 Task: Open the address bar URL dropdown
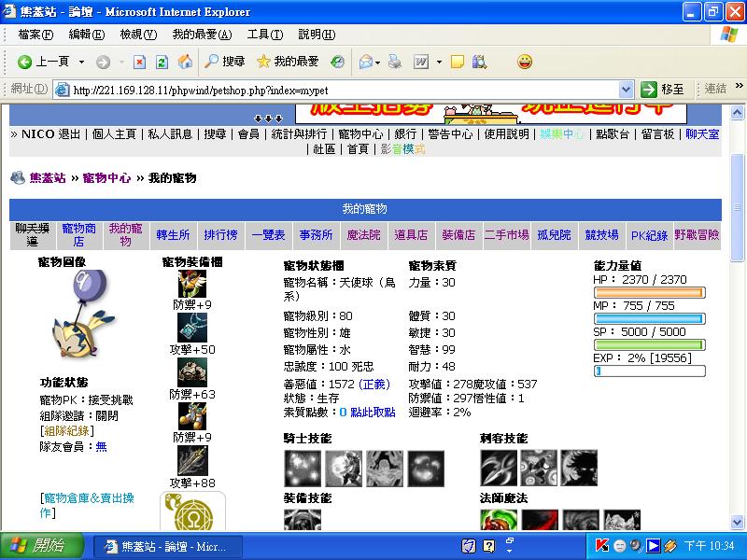627,90
